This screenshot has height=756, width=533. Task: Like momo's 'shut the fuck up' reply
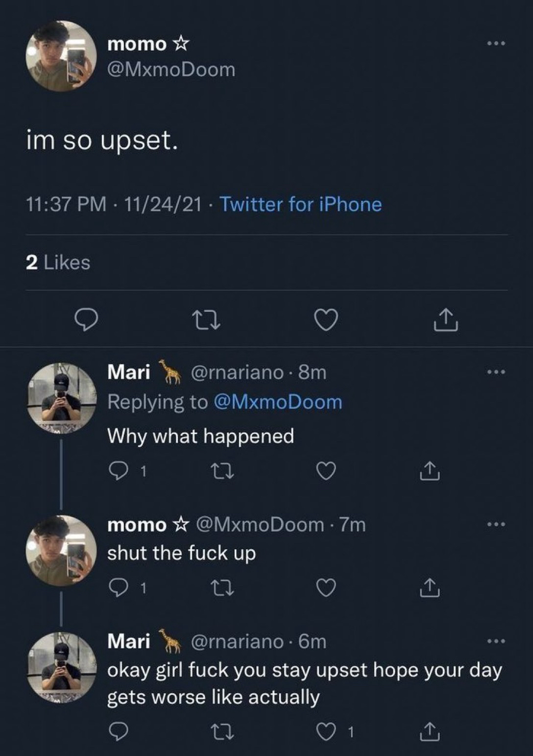coord(326,587)
